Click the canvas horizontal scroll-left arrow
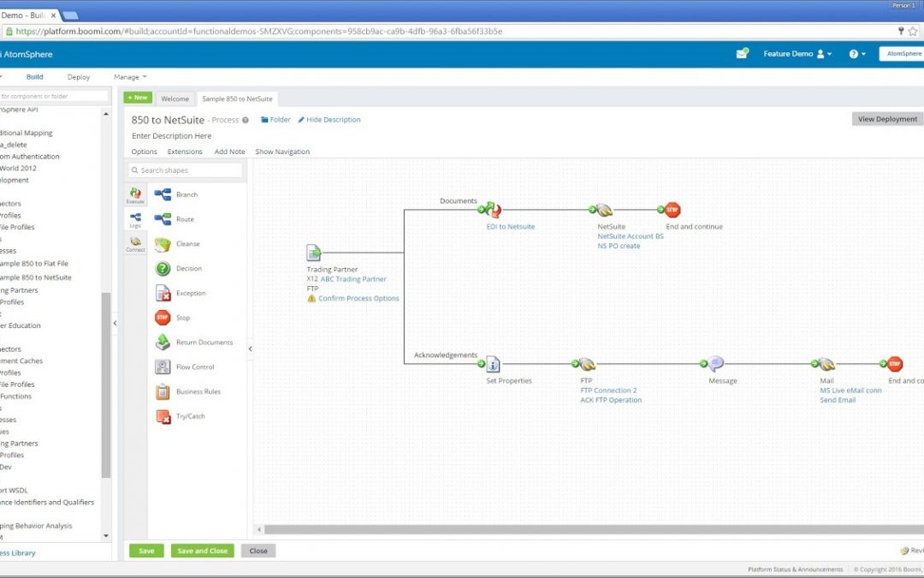Image resolution: width=924 pixels, height=578 pixels. (x=259, y=530)
